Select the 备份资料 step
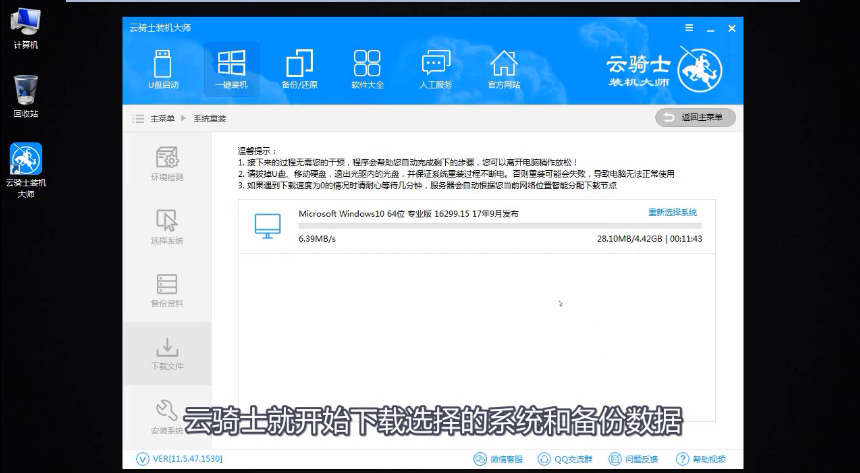 167,290
